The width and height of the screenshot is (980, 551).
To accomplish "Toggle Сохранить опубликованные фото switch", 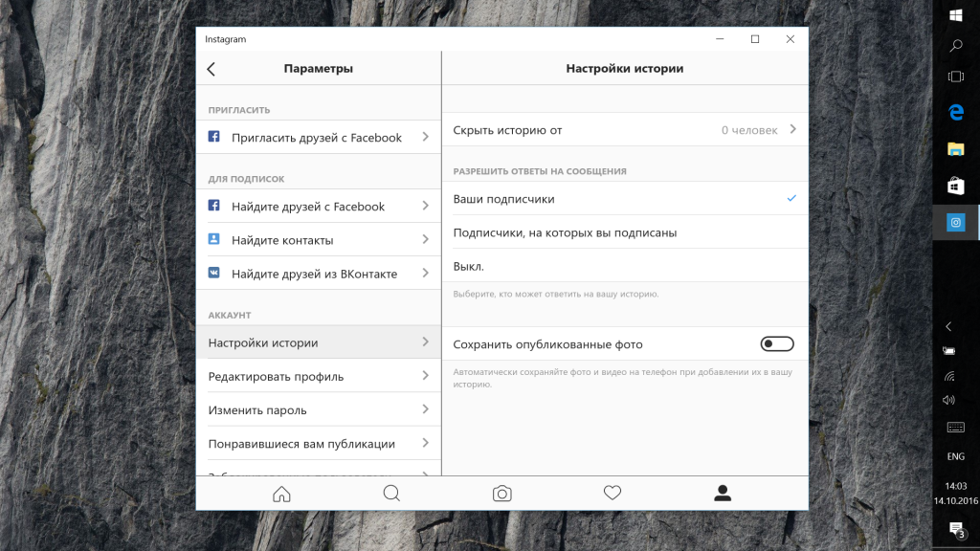I will pyautogui.click(x=777, y=344).
